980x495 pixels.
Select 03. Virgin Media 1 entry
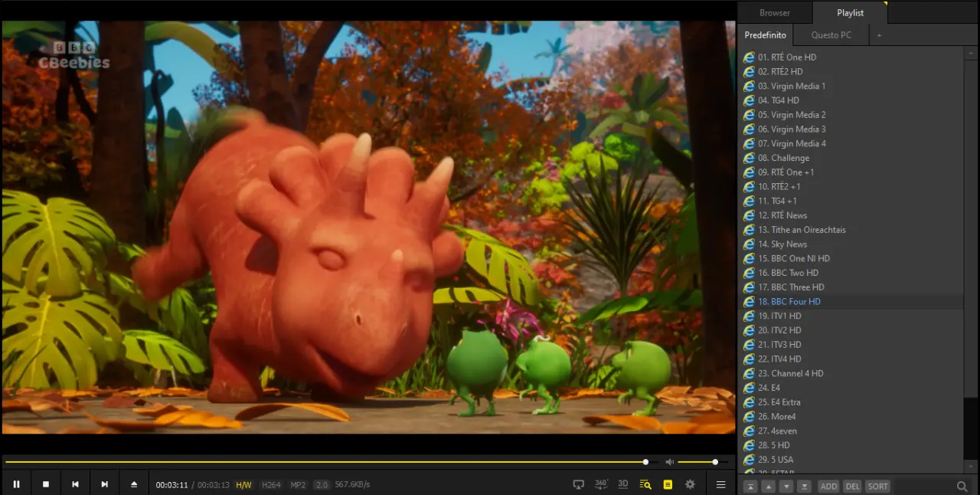(x=851, y=86)
